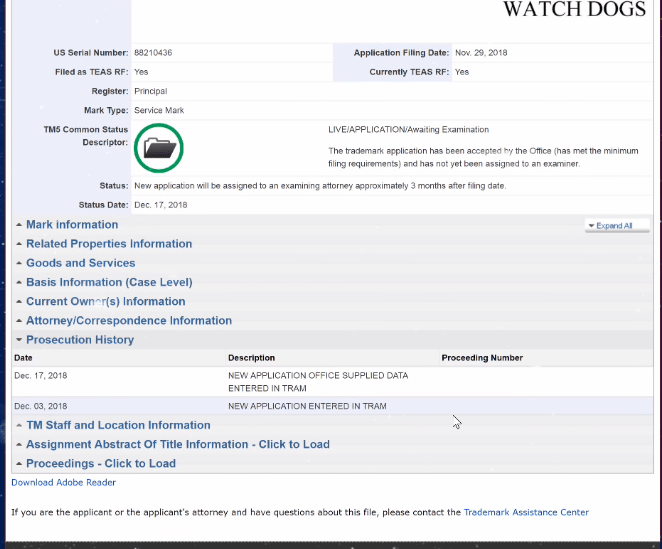Viewport: 662px width, 549px height.
Task: Click the Currently TEAS RF label
Action: pos(409,72)
